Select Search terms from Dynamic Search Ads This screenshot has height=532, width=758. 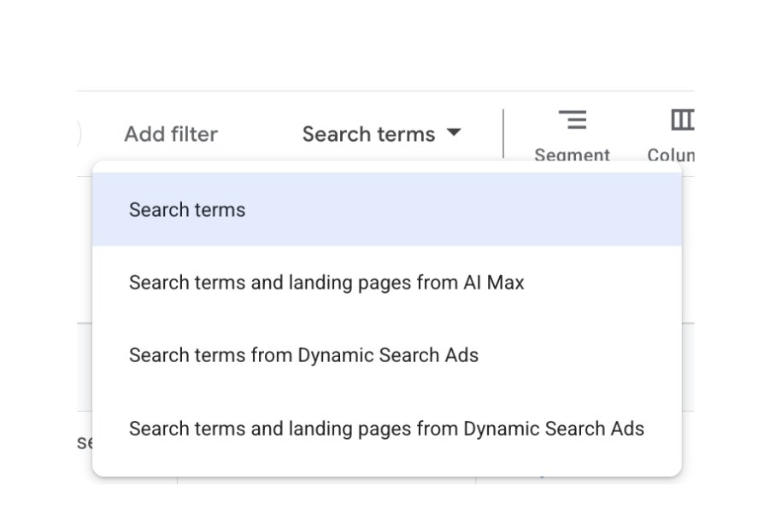[303, 355]
